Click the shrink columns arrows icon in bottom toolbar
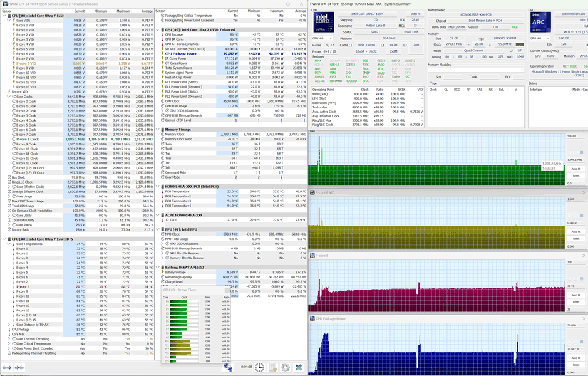588x376 pixels. click(19, 367)
